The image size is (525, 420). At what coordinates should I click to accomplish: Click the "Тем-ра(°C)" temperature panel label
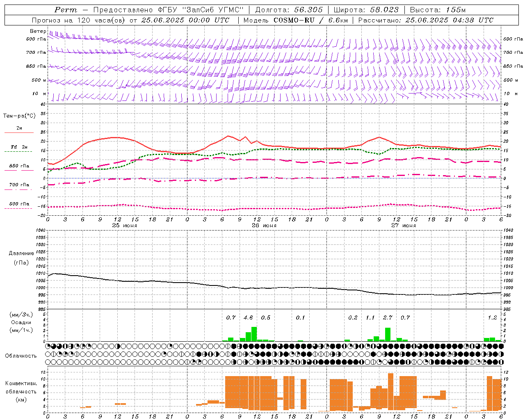[19, 116]
